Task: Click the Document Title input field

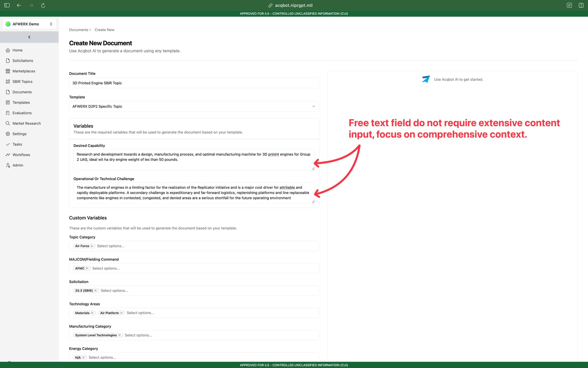Action: pos(194,83)
